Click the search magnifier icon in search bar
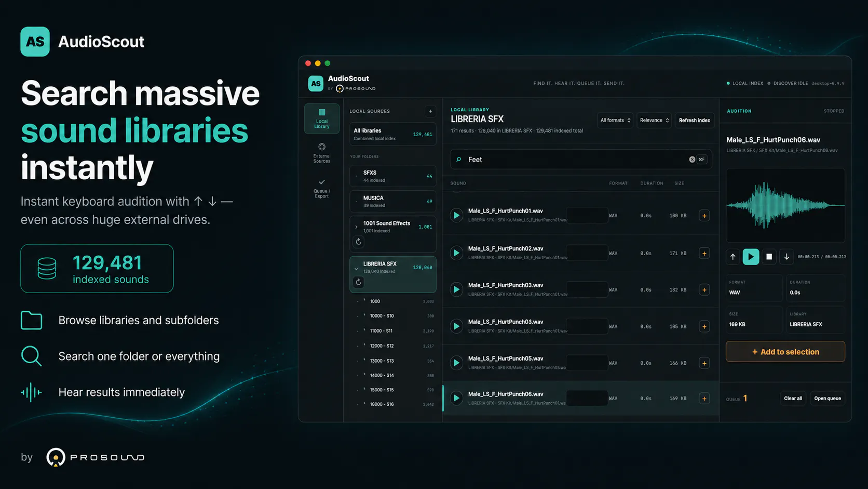The height and width of the screenshot is (489, 868). (x=459, y=160)
